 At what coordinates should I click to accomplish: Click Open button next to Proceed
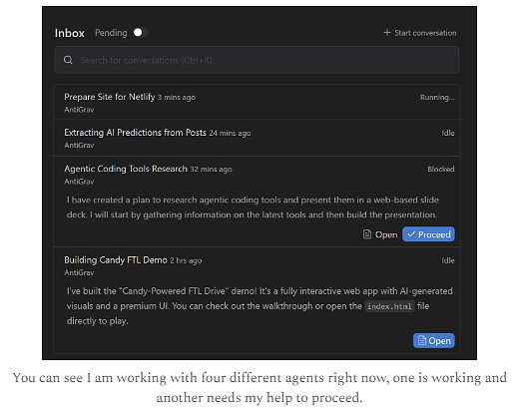point(380,234)
